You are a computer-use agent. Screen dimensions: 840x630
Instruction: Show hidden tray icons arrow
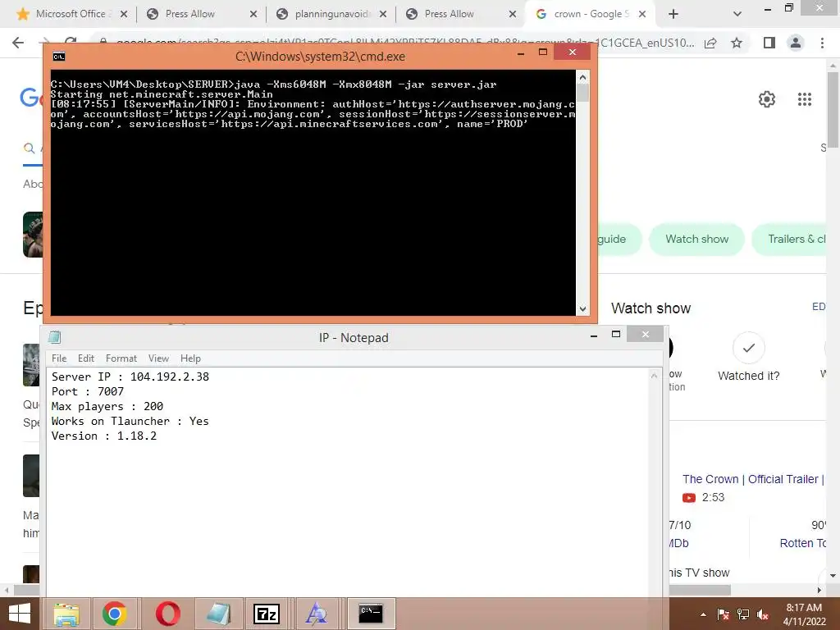(703, 614)
